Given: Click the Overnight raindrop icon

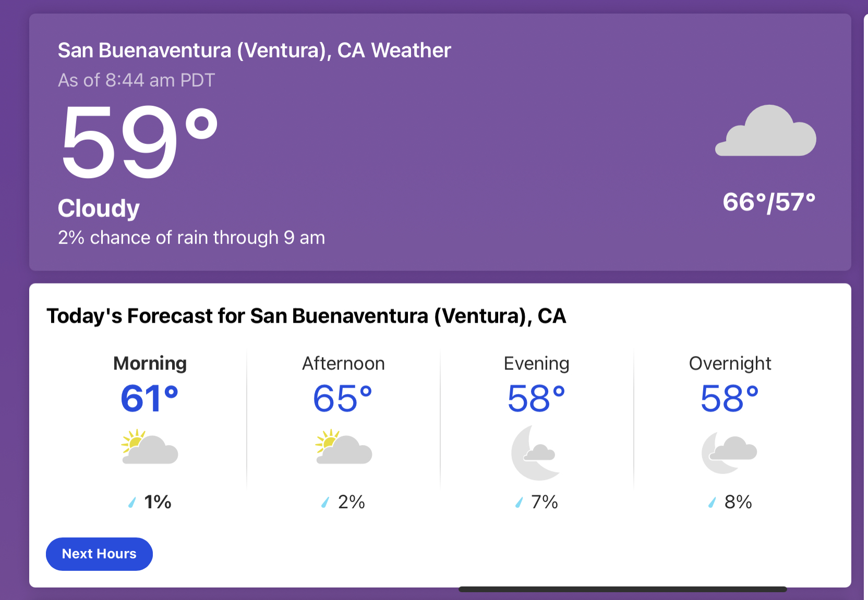Looking at the screenshot, I should (712, 503).
